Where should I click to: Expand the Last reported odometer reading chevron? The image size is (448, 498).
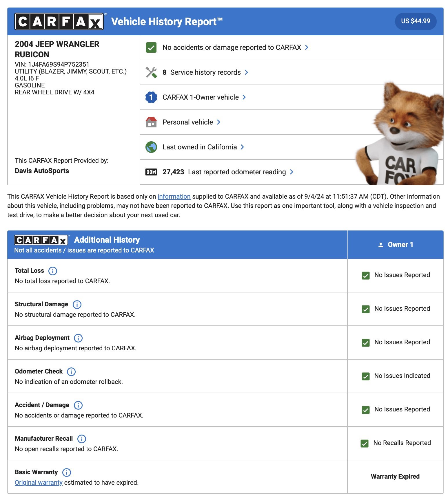click(292, 172)
